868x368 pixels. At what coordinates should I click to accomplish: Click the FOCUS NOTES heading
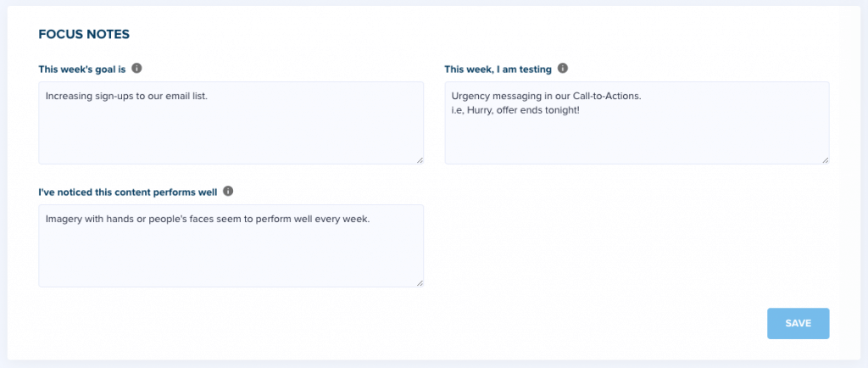(x=84, y=34)
